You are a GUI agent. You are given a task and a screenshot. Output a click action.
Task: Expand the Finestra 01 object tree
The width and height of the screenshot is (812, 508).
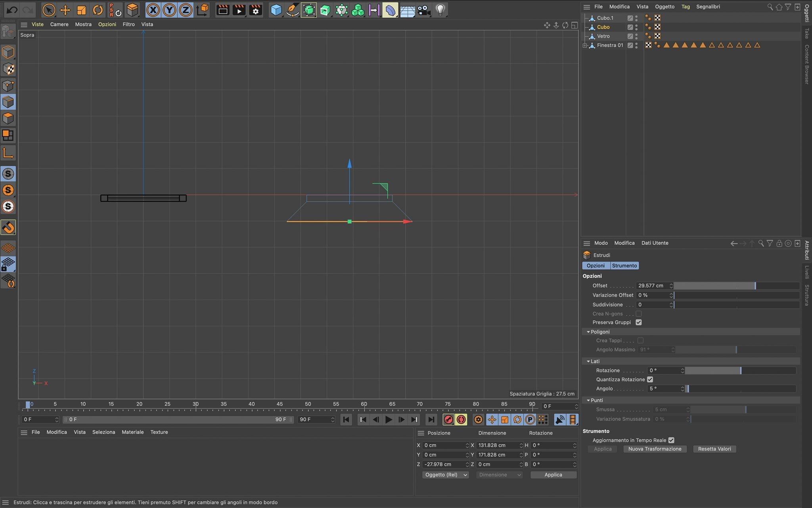point(585,45)
